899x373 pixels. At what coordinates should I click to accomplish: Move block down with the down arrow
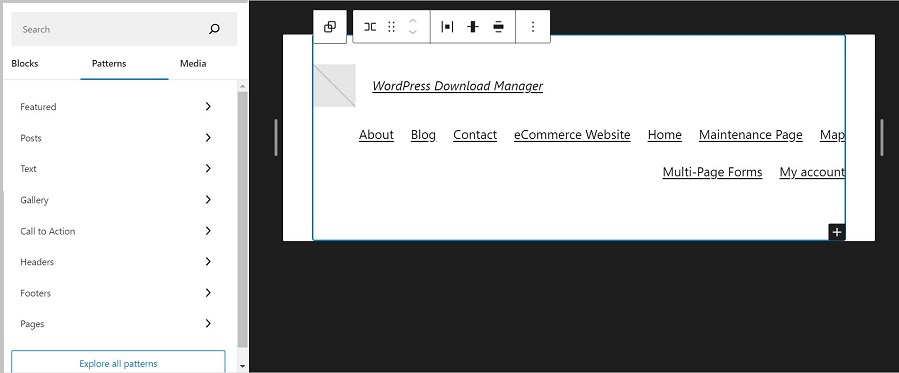[x=412, y=33]
